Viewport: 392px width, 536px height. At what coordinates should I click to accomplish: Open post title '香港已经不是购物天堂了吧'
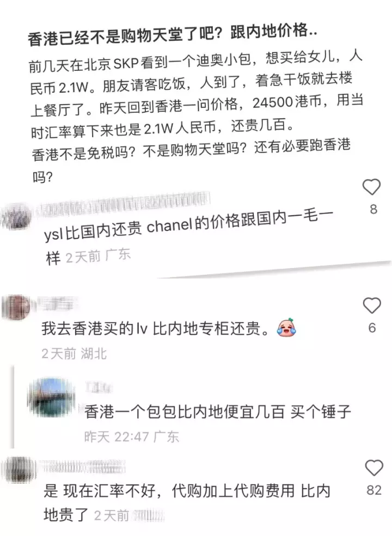[x=172, y=35]
